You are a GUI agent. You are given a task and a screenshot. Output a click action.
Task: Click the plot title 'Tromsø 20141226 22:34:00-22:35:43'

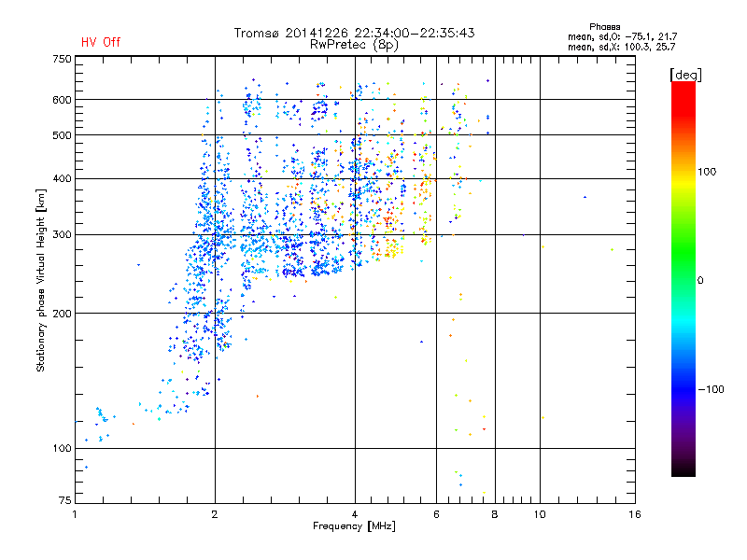354,33
